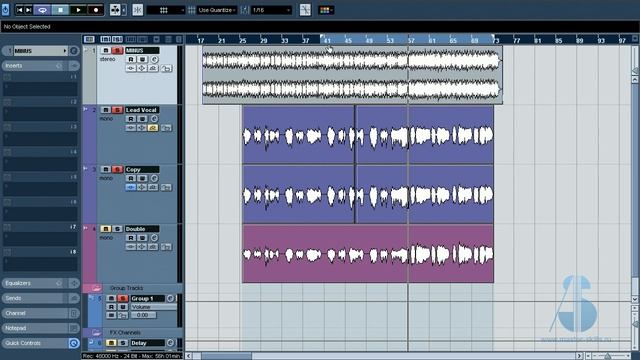Click the second lane display icon in track list header
Screen dimensions: 640x360
(x=118, y=39)
